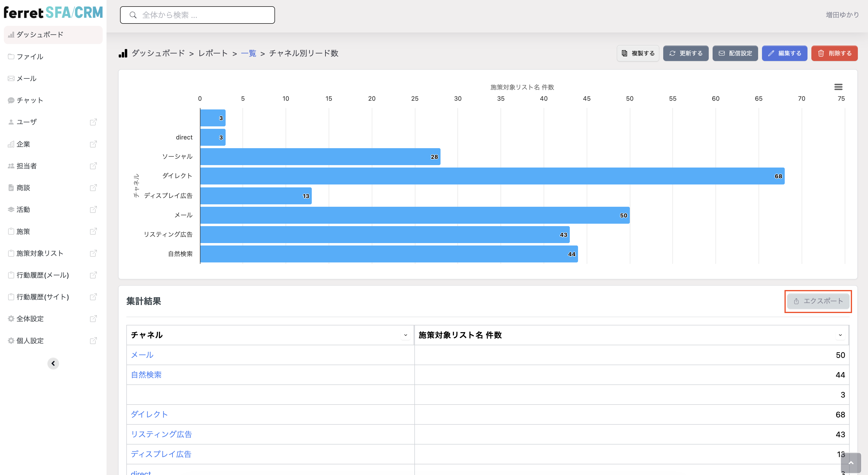The width and height of the screenshot is (868, 475).
Task: Click the 編集する button
Action: click(784, 53)
